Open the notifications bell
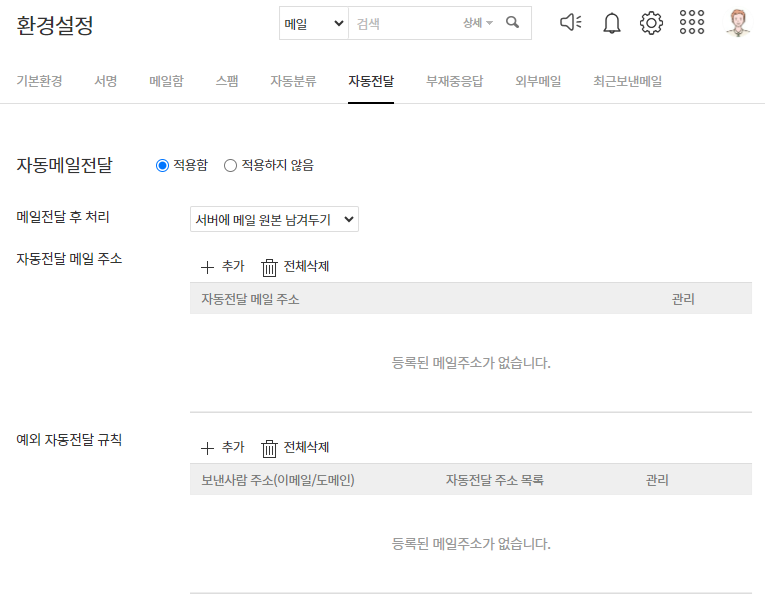The image size is (765, 604). pyautogui.click(x=612, y=23)
